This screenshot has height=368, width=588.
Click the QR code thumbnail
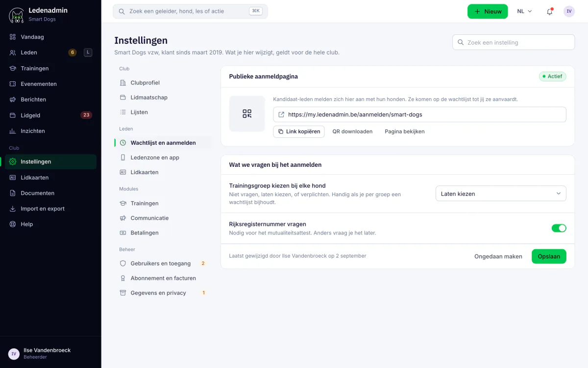247,114
